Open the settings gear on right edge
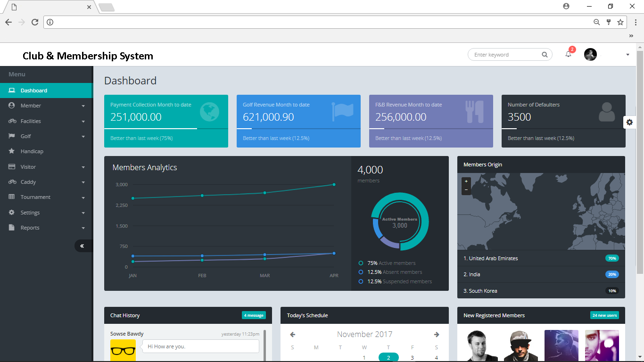The height and width of the screenshot is (362, 644). pos(629,122)
